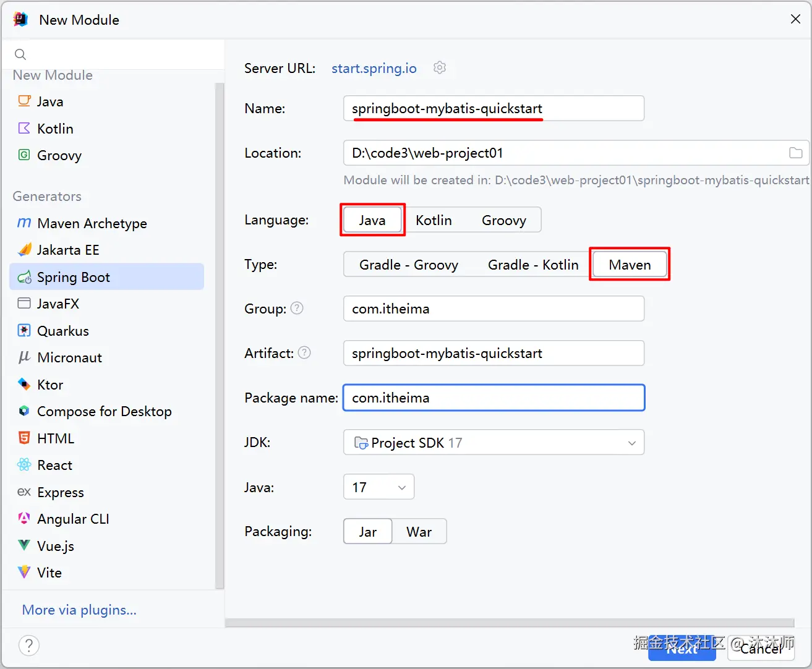Image resolution: width=812 pixels, height=669 pixels.
Task: Choose Gradle - Groovy build type
Action: pos(409,265)
